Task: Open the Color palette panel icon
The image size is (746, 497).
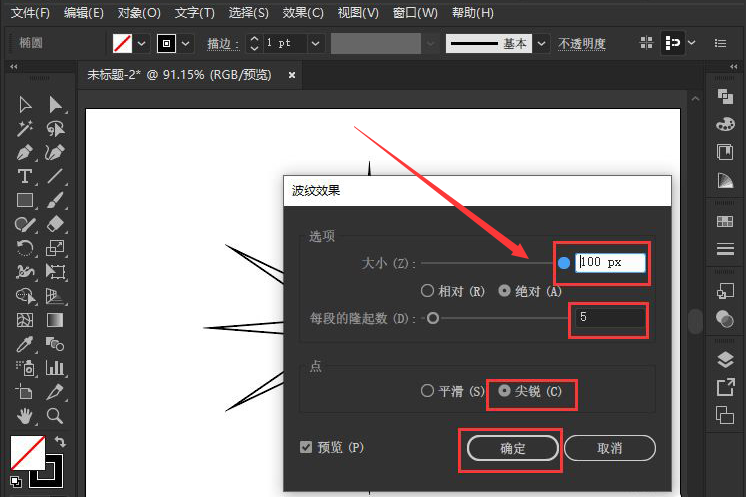Action: 725,124
